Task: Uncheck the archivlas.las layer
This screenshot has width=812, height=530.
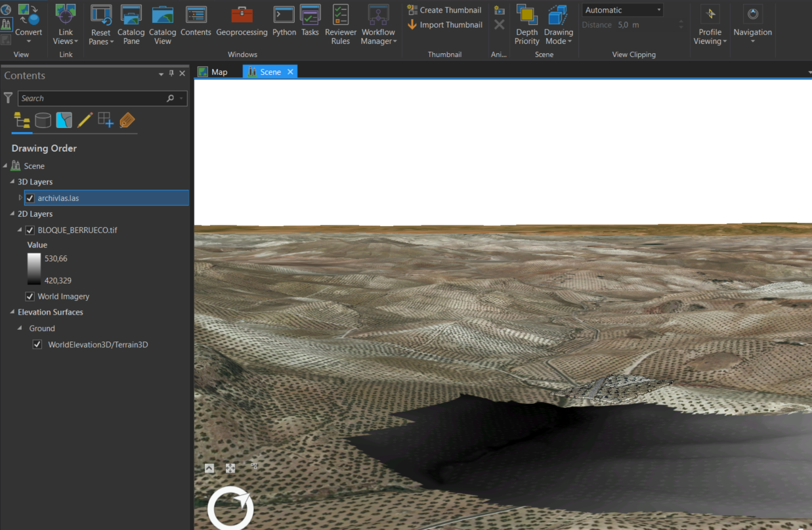Action: point(30,198)
